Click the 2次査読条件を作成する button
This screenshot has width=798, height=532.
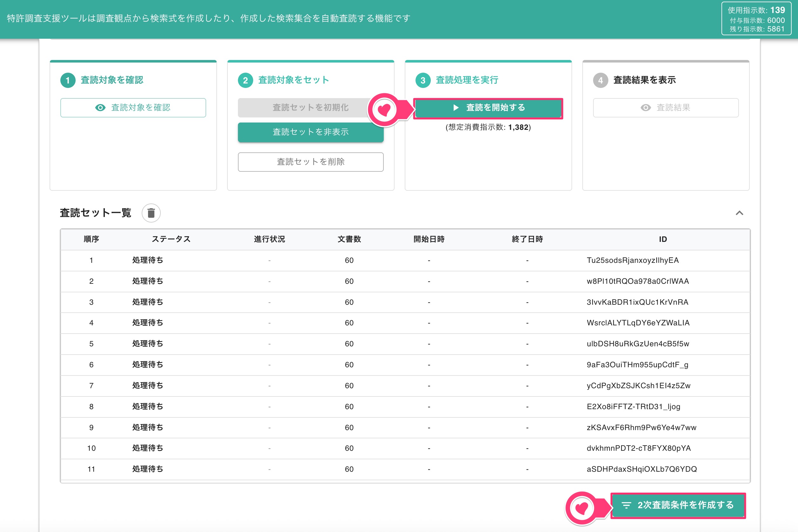[678, 505]
